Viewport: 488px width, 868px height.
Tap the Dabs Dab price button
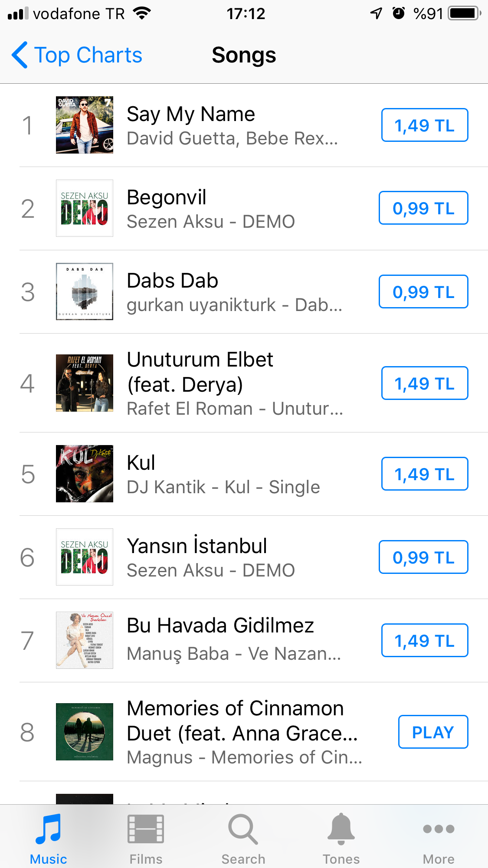pyautogui.click(x=423, y=292)
